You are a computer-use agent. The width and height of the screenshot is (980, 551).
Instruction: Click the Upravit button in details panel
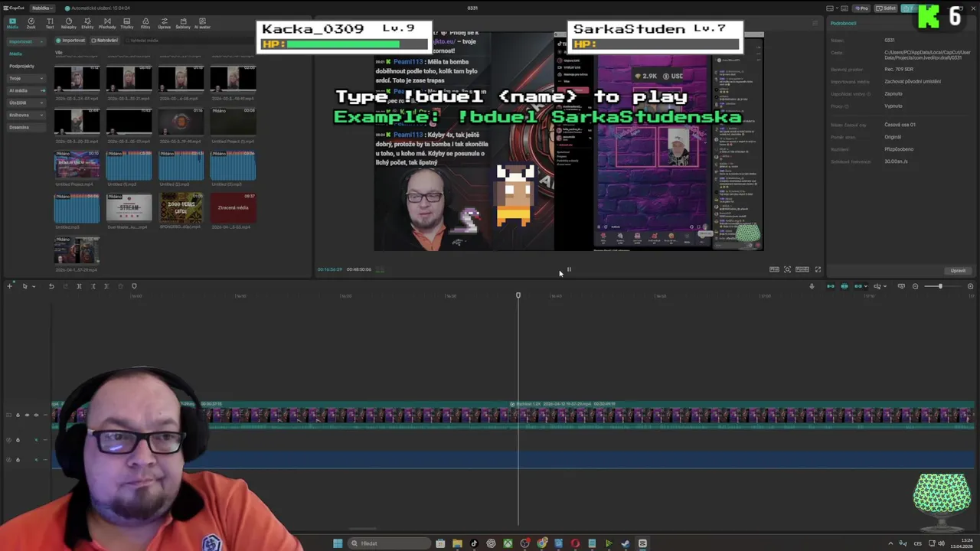958,271
